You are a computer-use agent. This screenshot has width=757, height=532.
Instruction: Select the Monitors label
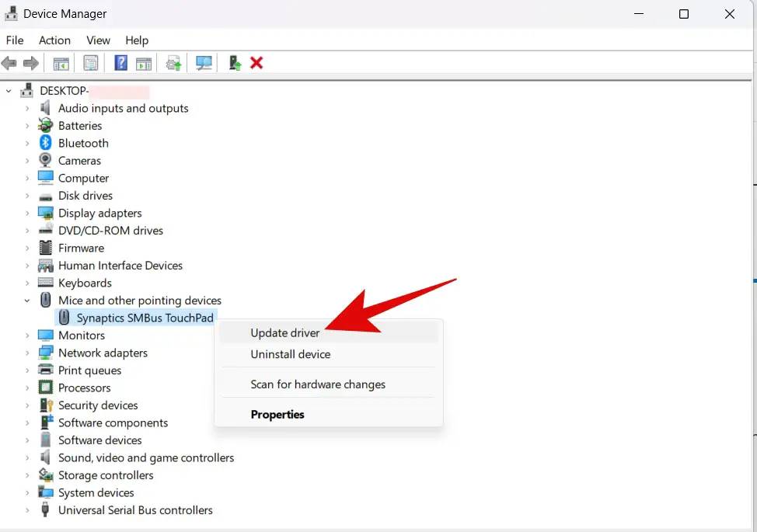click(x=82, y=336)
